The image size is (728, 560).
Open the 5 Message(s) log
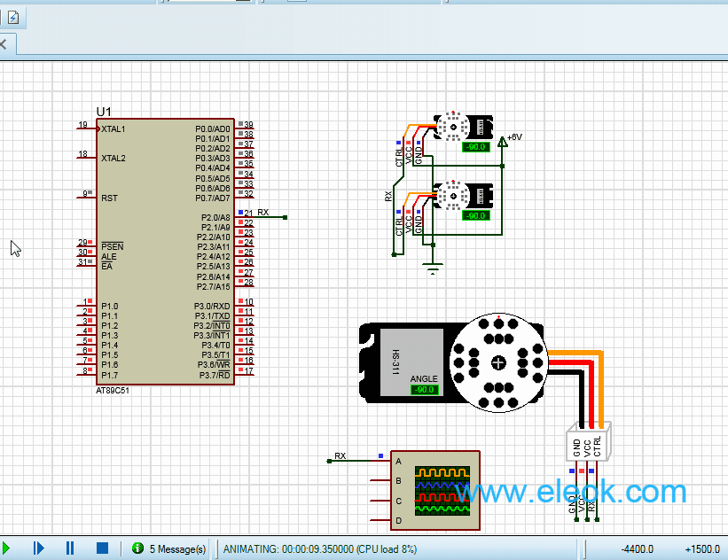177,549
